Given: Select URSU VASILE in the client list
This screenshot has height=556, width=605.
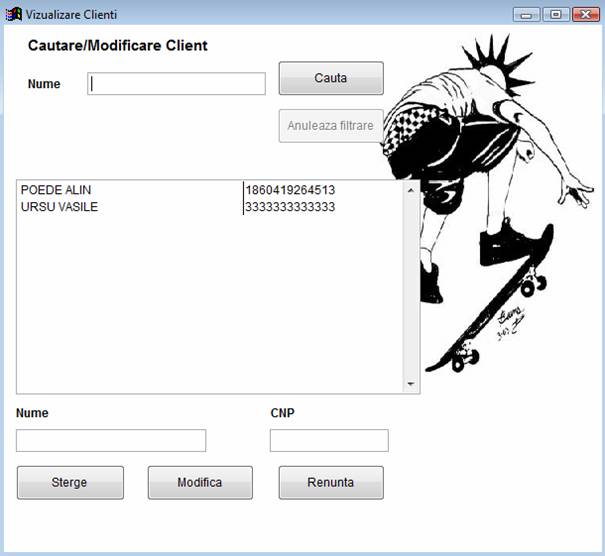Looking at the screenshot, I should coord(59,207).
